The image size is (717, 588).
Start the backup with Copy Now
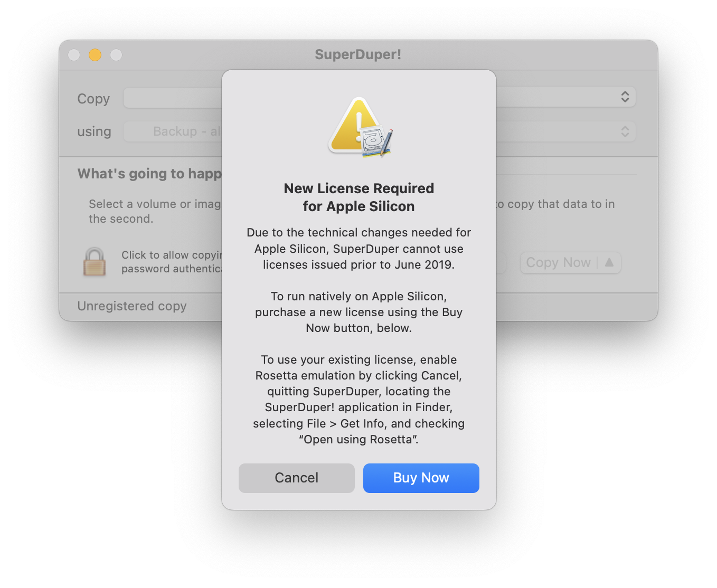point(559,262)
